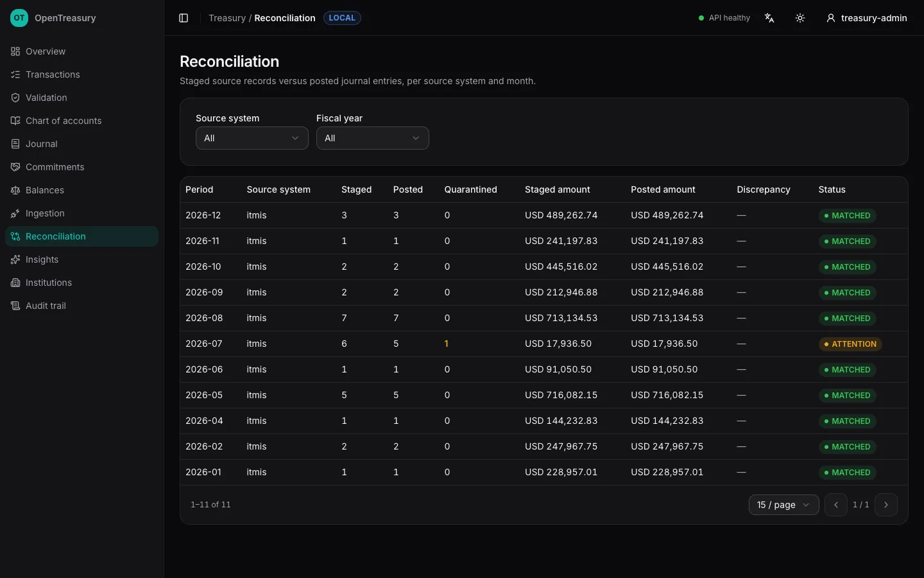This screenshot has width=924, height=578.
Task: Click the ATTENTION status badge for 2026-07
Action: pyautogui.click(x=850, y=344)
